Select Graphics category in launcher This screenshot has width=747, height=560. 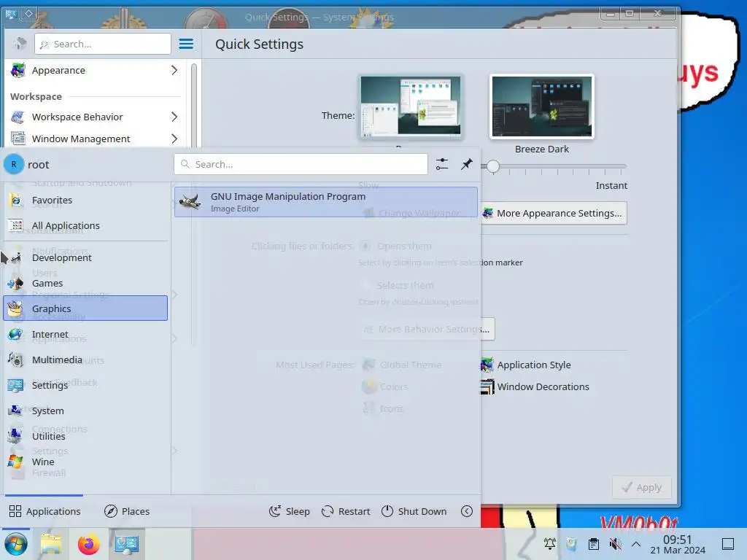(x=86, y=308)
